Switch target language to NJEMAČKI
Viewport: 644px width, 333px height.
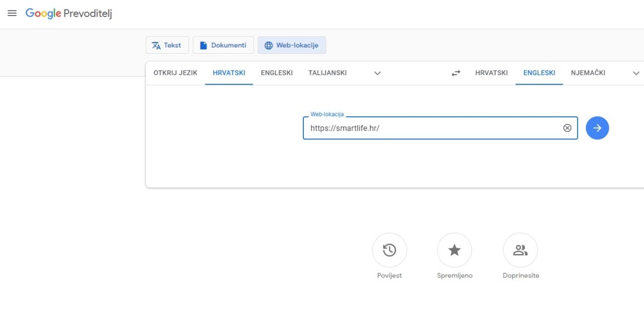[x=588, y=72]
